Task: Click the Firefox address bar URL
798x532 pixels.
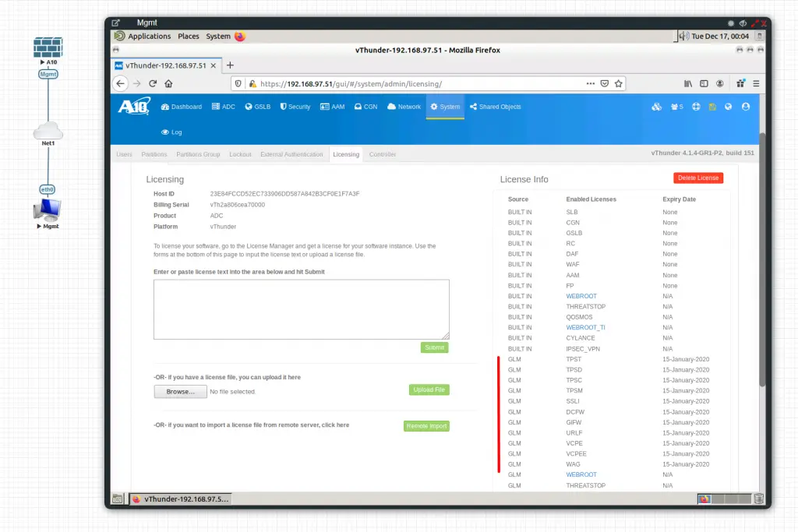Action: [x=351, y=84]
